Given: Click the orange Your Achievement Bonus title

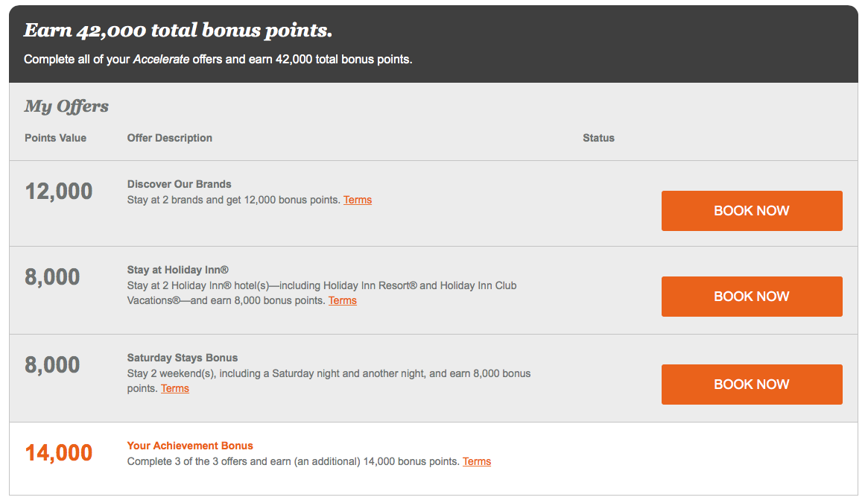Looking at the screenshot, I should pos(190,446).
